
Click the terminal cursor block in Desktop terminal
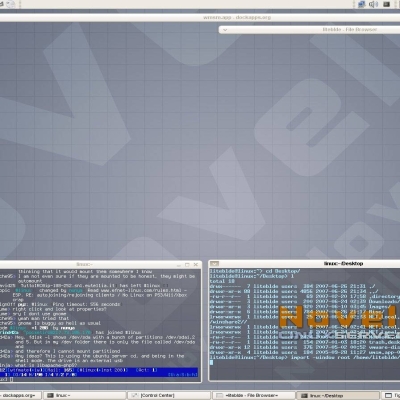[211, 362]
